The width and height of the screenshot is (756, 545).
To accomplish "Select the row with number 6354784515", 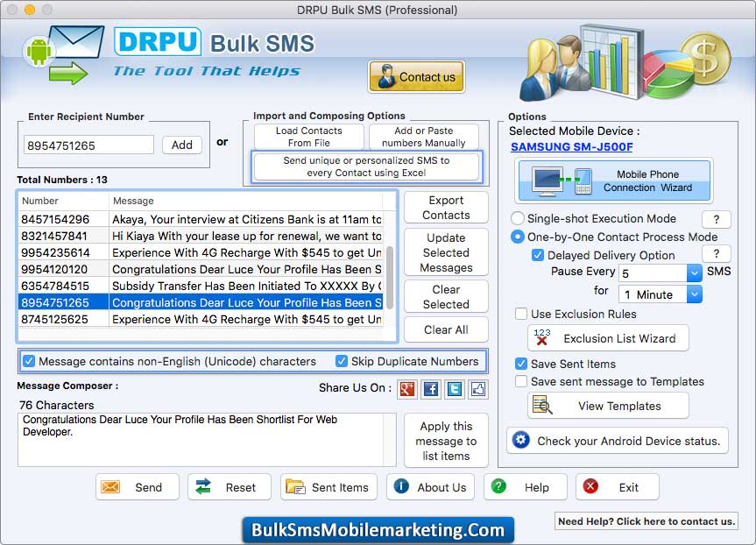I will point(201,286).
